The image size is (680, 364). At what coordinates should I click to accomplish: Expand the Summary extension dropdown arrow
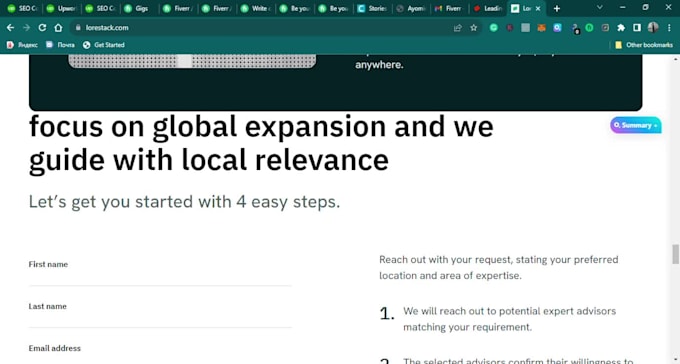click(655, 125)
